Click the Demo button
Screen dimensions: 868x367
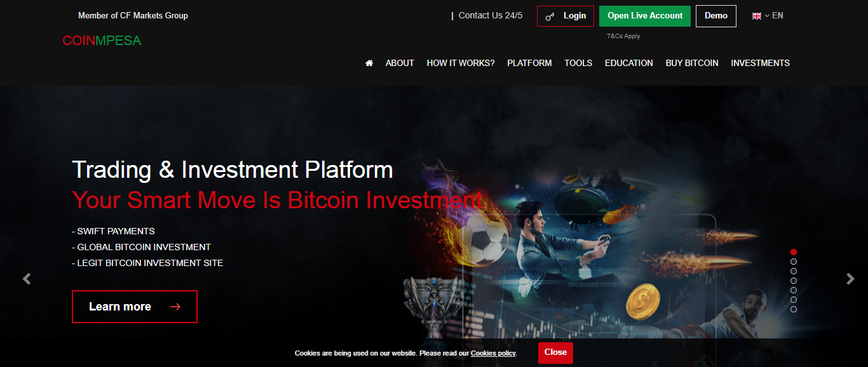715,16
